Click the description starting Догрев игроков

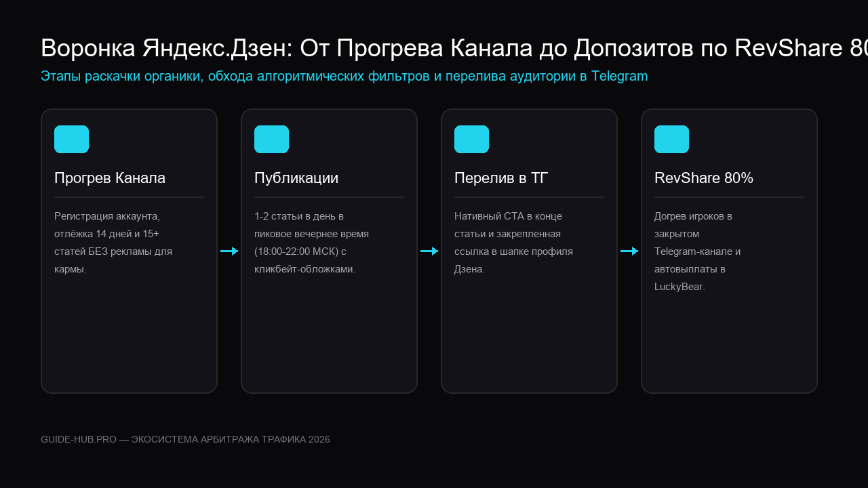[698, 251]
